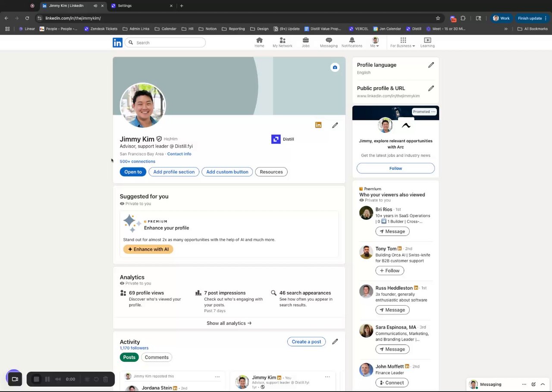Switch to the Jimmy Kim LinkedIn tab
Image resolution: width=552 pixels, height=392 pixels.
[x=73, y=6]
